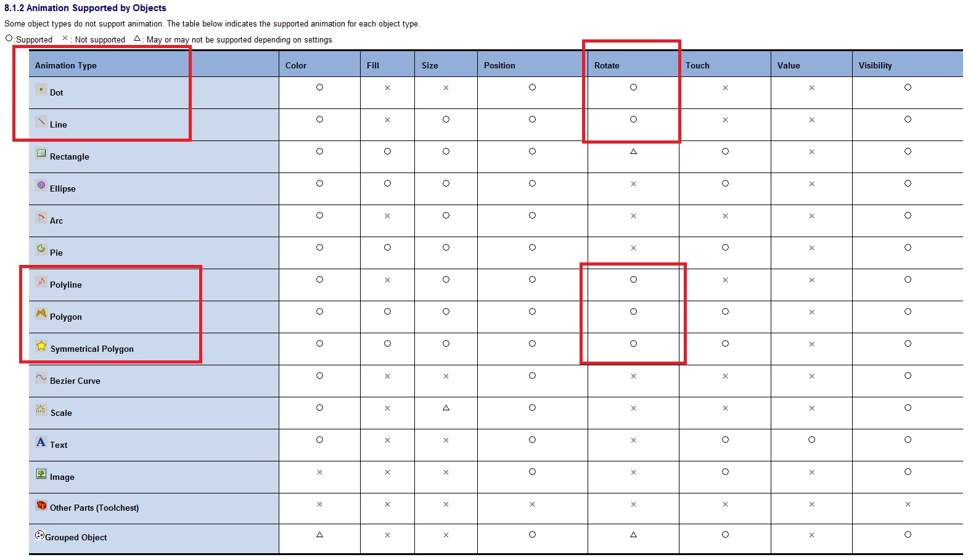
Task: Click the 'Other Parts (Toolchest)' row label
Action: [94, 508]
